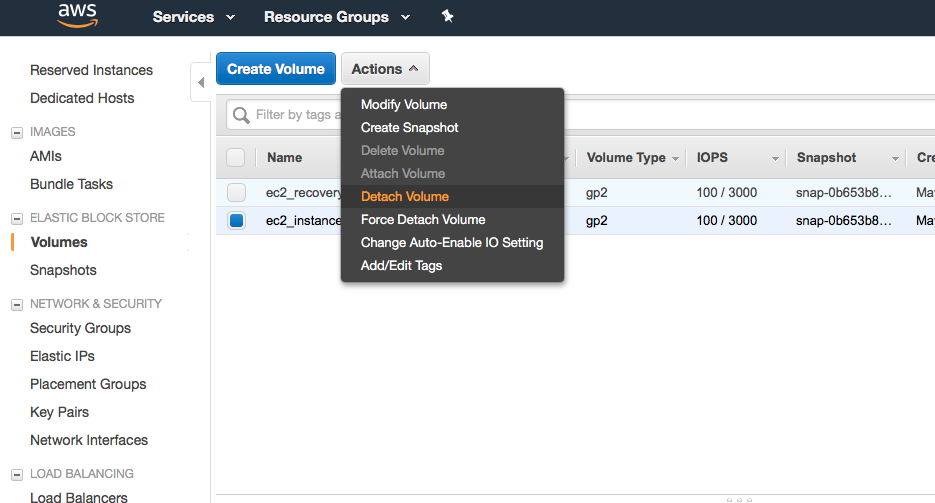Collapse the sidebar with the left arrow handle
The width and height of the screenshot is (935, 503).
click(201, 82)
